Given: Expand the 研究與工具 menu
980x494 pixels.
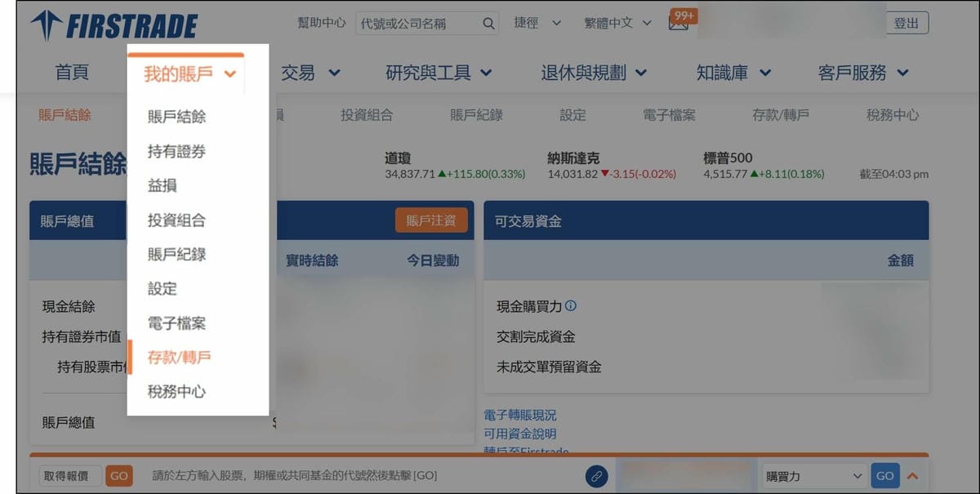Looking at the screenshot, I should 439,73.
